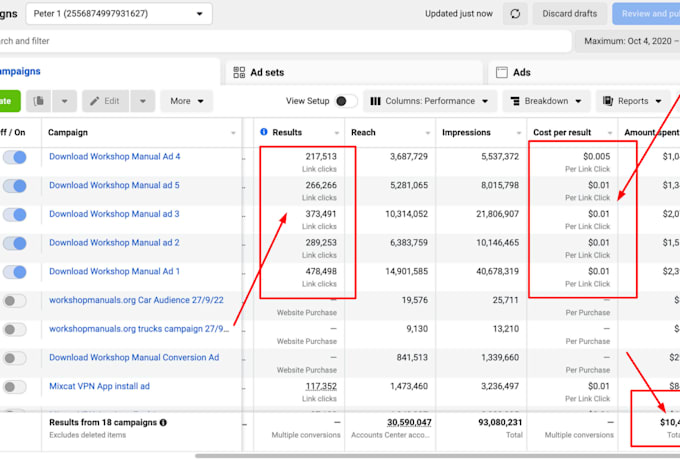680x459 pixels.
Task: Click the Reach column header
Action: [x=363, y=132]
